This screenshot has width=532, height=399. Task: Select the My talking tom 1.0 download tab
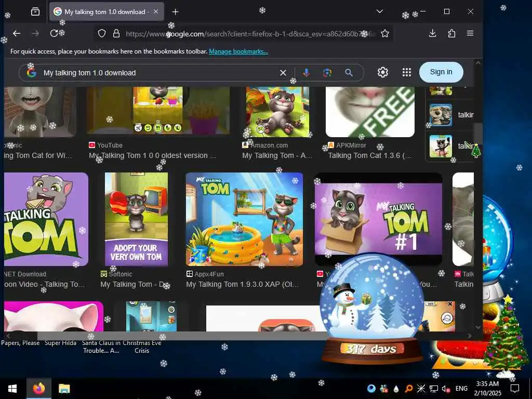(107, 11)
